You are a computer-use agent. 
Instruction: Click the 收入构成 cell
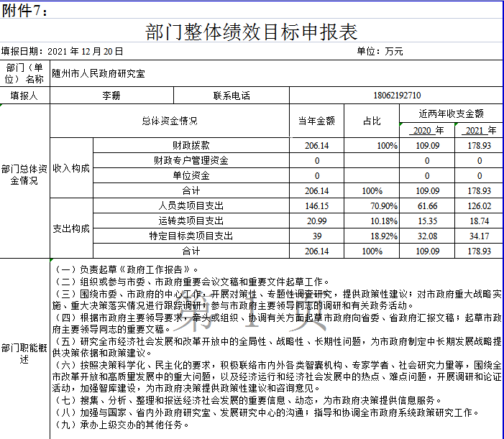(71, 168)
